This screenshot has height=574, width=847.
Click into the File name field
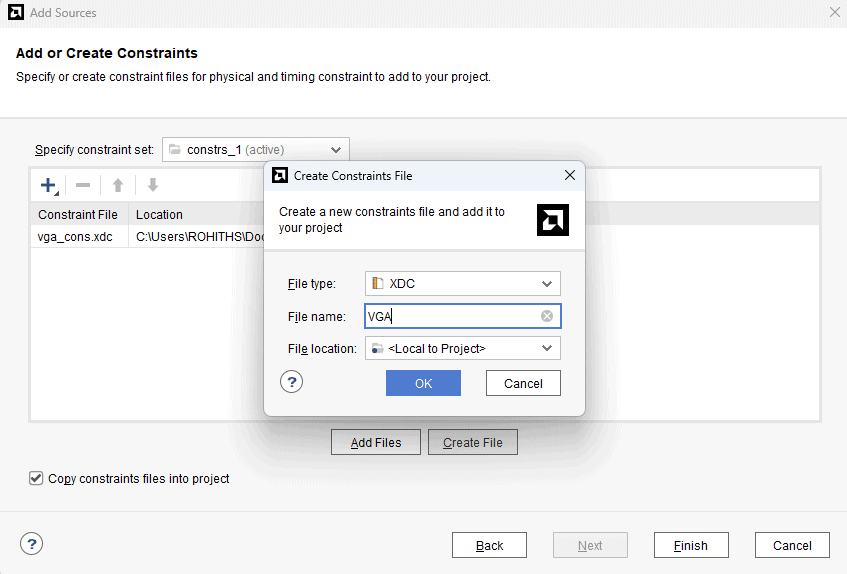point(450,317)
